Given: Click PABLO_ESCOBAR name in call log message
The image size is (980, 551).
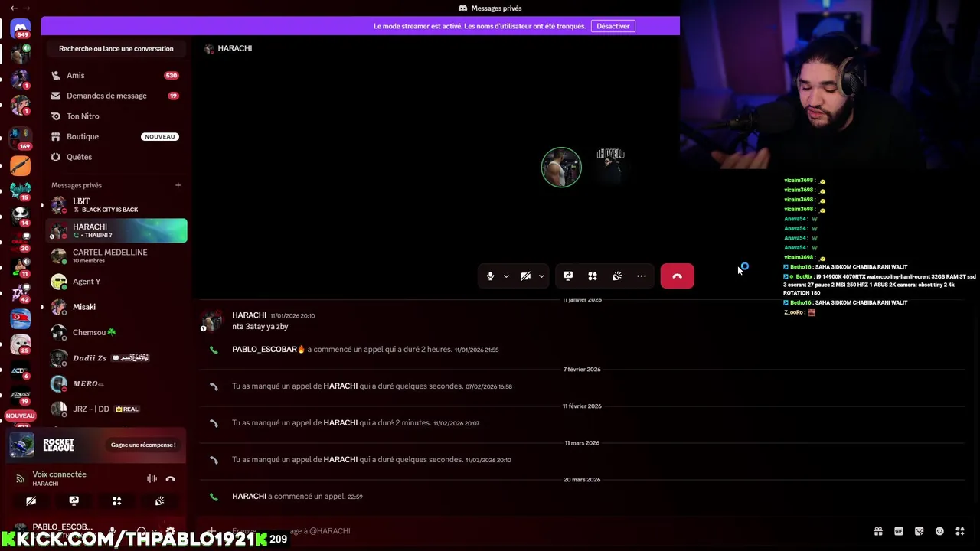Looking at the screenshot, I should [x=264, y=350].
